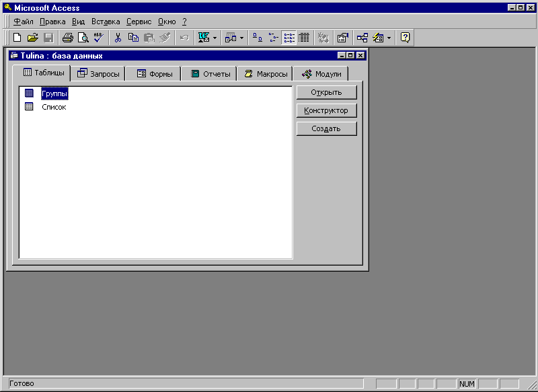This screenshot has width=538, height=392.
Task: Click the Конструктор button
Action: pos(327,110)
